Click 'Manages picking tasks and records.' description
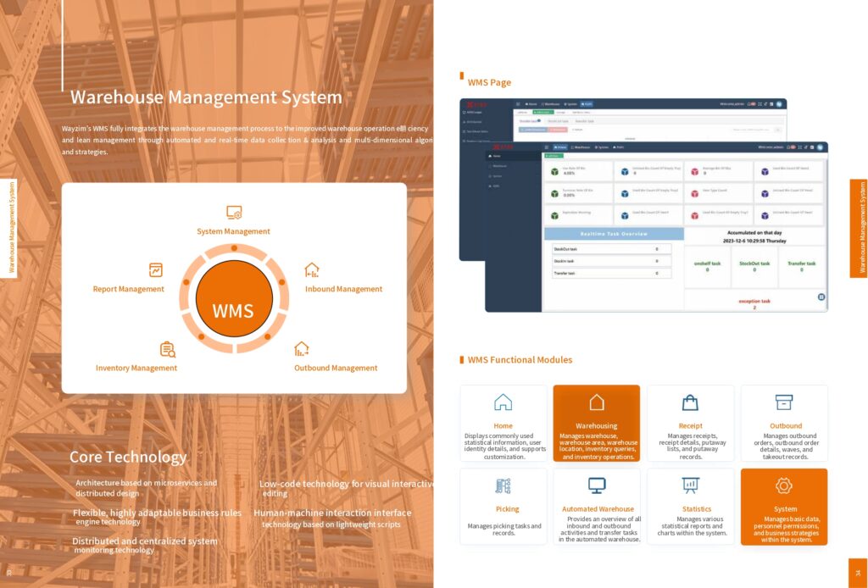The height and width of the screenshot is (588, 868). point(504,530)
